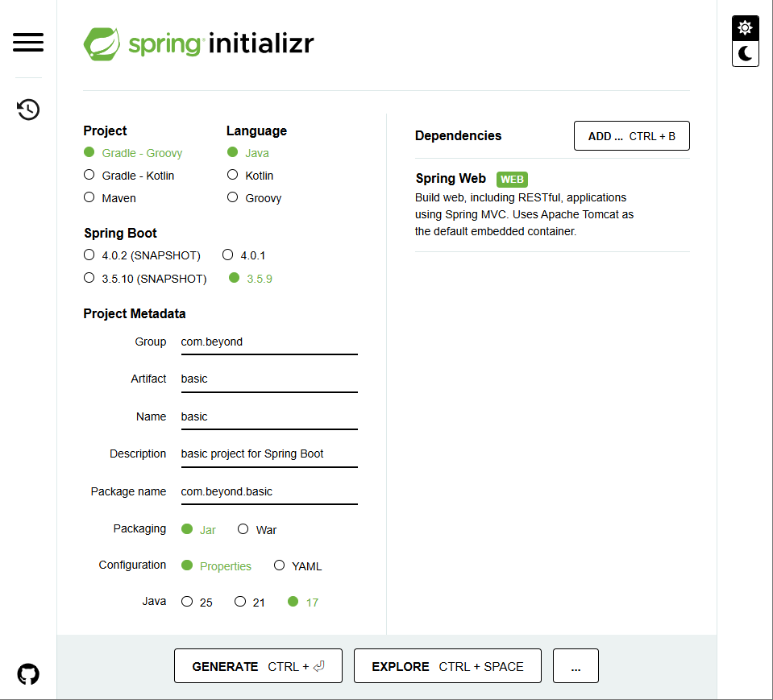Screen dimensions: 773x700
Task: Open the history clock icon
Action: [x=28, y=110]
